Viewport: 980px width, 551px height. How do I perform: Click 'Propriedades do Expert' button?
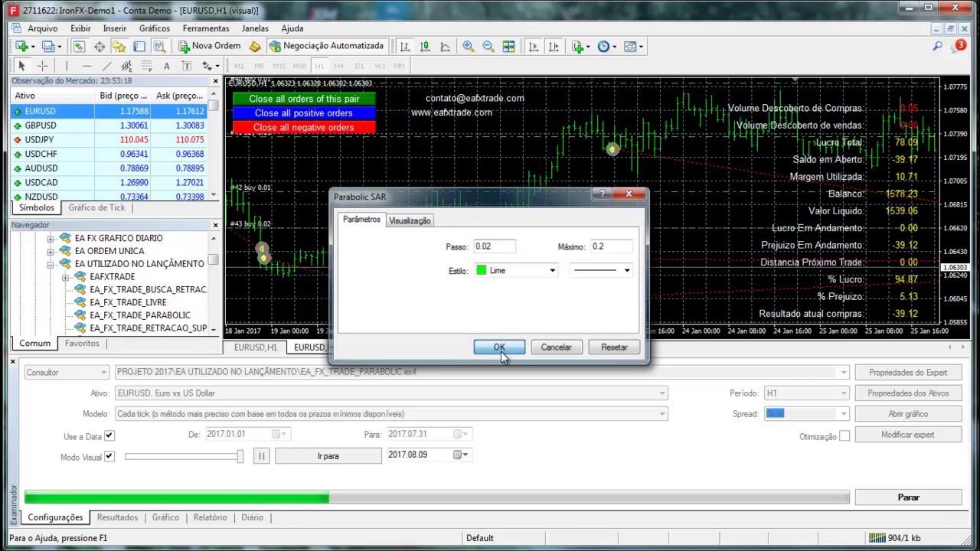tap(908, 373)
